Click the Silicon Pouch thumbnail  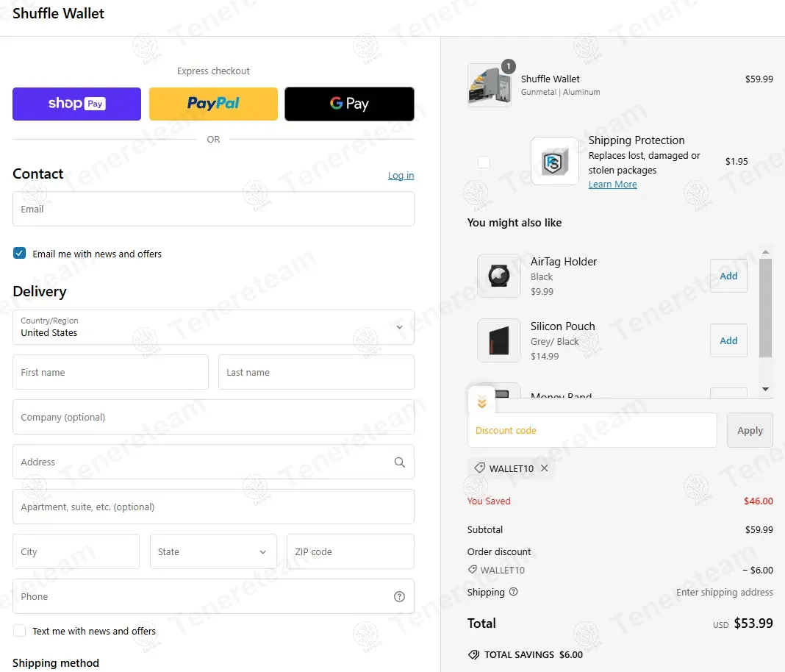click(499, 340)
